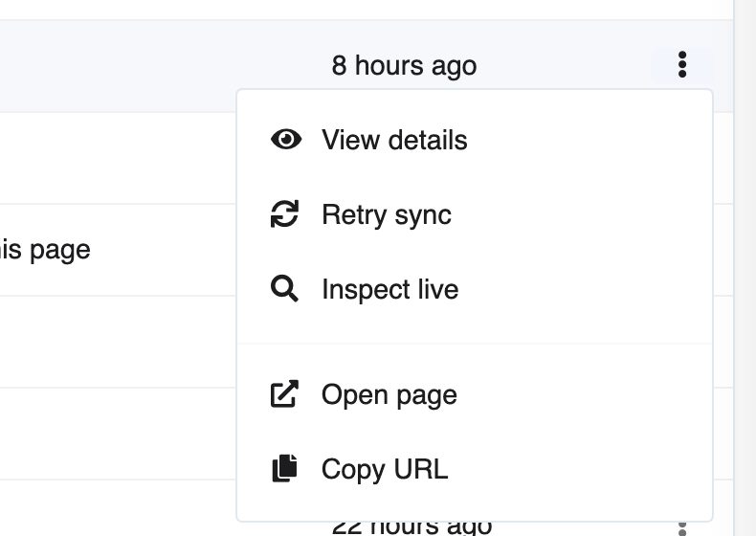756x536 pixels.
Task: Click the external link Open page icon
Action: [284, 394]
